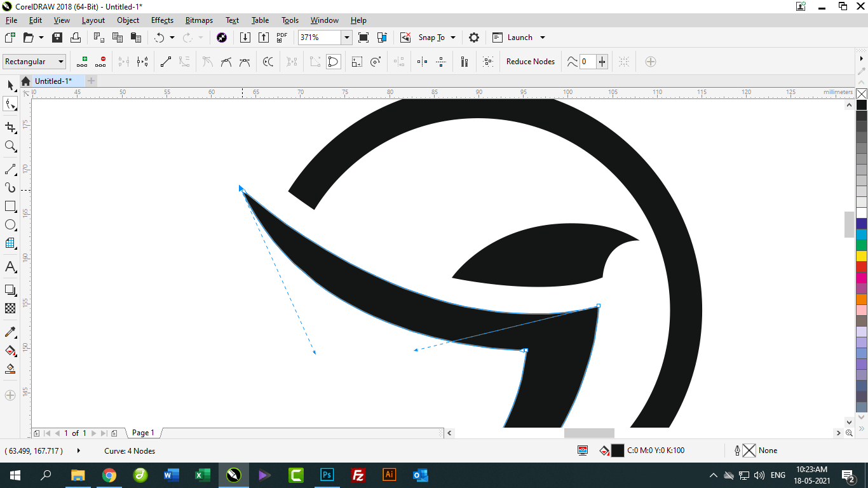Click the red color swatch in palette

pos(862,267)
